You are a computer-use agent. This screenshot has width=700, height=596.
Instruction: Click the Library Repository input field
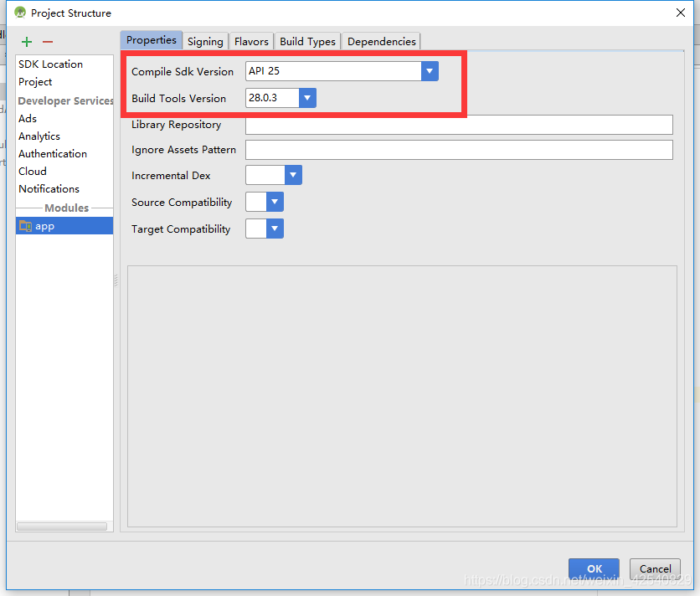[459, 125]
